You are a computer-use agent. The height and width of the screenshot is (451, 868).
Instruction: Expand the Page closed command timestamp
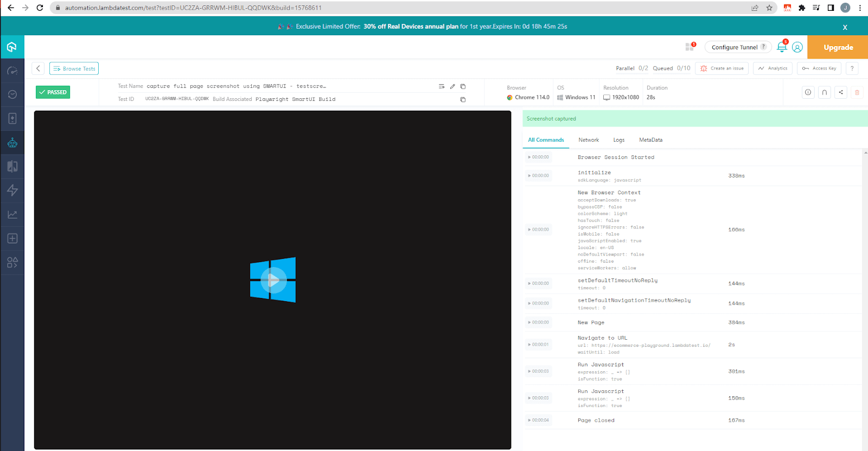(539, 420)
